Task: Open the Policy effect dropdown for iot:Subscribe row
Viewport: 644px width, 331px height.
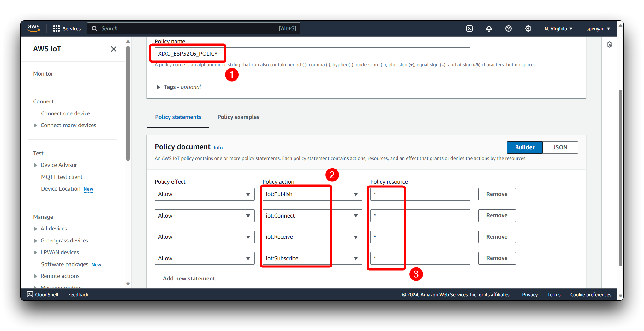Action: pos(205,258)
